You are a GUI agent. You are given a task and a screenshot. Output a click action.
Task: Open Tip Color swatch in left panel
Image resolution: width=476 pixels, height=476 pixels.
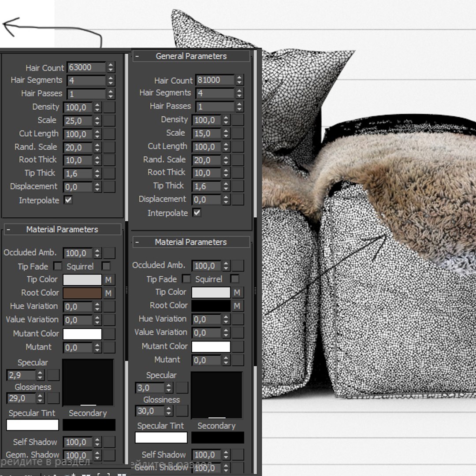pyautogui.click(x=82, y=280)
